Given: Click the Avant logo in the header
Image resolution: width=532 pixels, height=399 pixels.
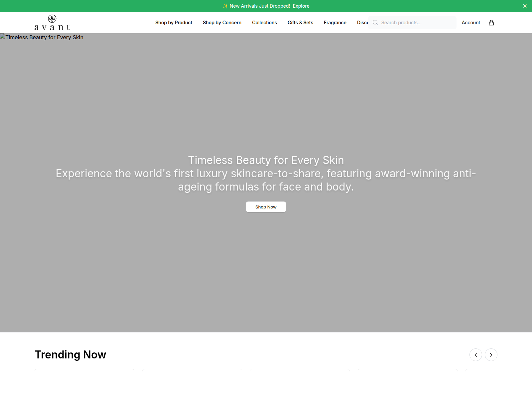Looking at the screenshot, I should pyautogui.click(x=52, y=23).
